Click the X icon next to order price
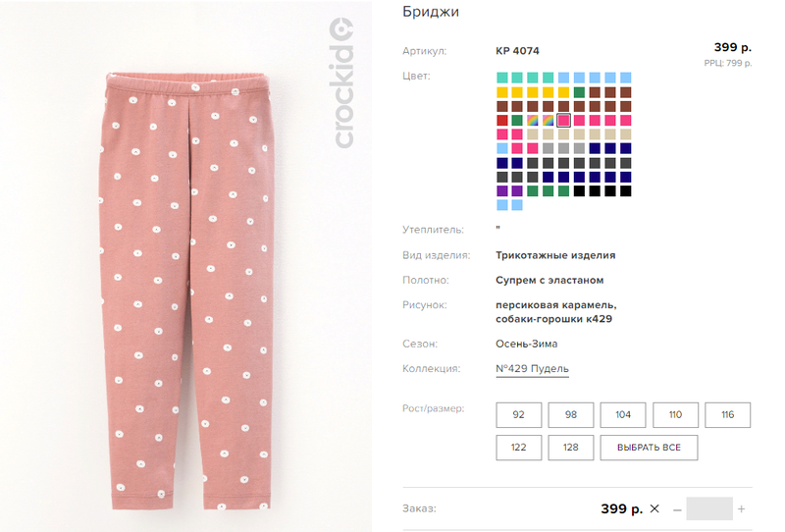 pos(654,509)
